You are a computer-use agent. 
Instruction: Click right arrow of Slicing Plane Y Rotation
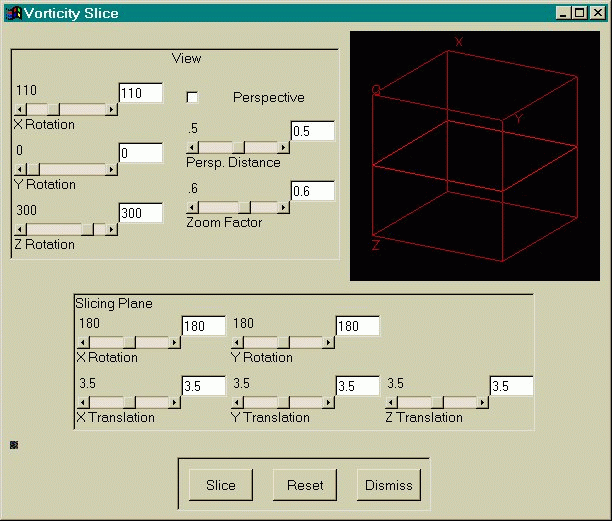[x=328, y=343]
